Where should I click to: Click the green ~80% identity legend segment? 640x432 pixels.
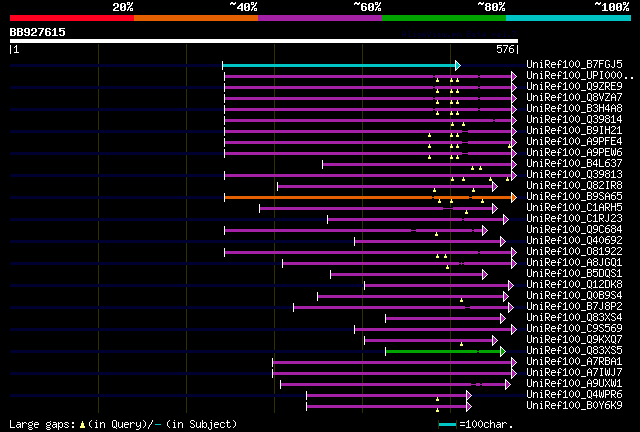(444, 18)
